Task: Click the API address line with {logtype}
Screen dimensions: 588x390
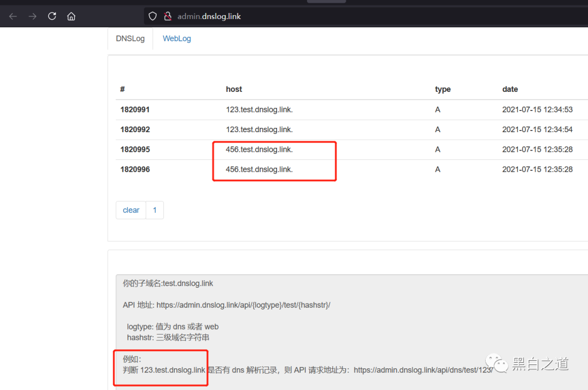Action: 226,305
